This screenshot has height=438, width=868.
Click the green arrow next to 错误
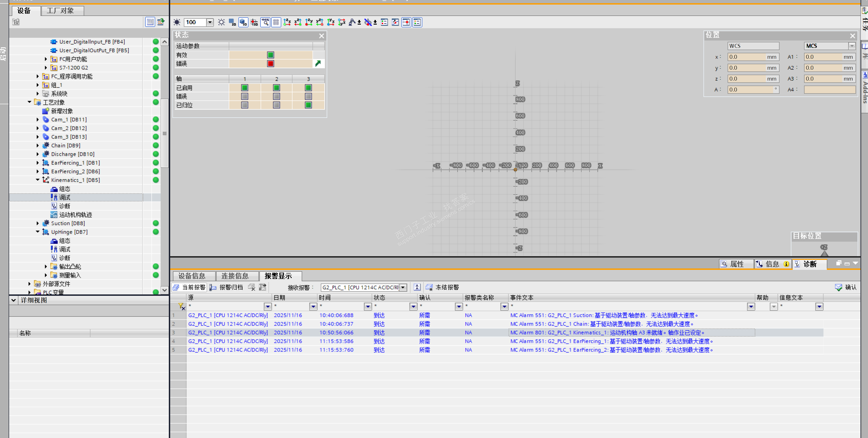click(318, 63)
